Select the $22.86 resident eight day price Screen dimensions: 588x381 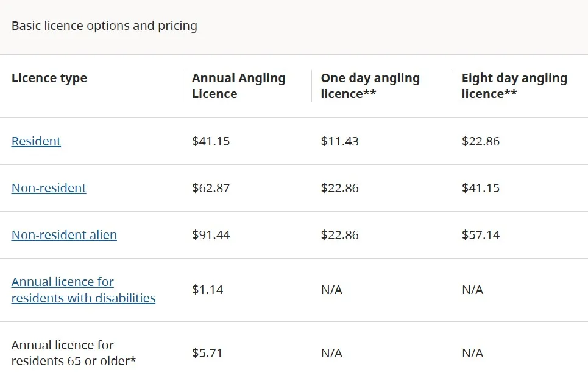(481, 141)
